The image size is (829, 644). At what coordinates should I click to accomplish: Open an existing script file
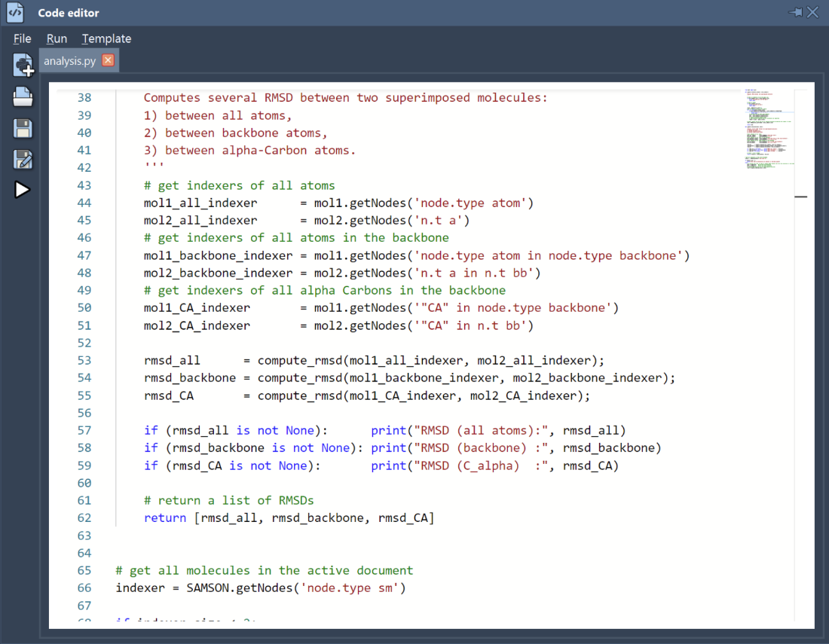pos(23,96)
